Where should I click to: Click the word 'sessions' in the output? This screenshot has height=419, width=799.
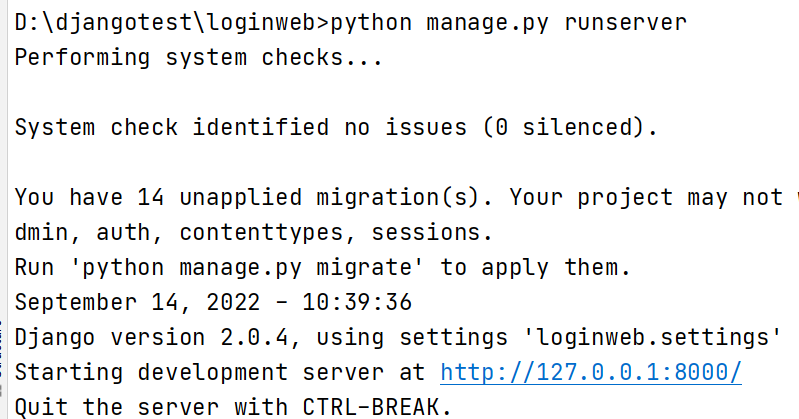pyautogui.click(x=431, y=233)
